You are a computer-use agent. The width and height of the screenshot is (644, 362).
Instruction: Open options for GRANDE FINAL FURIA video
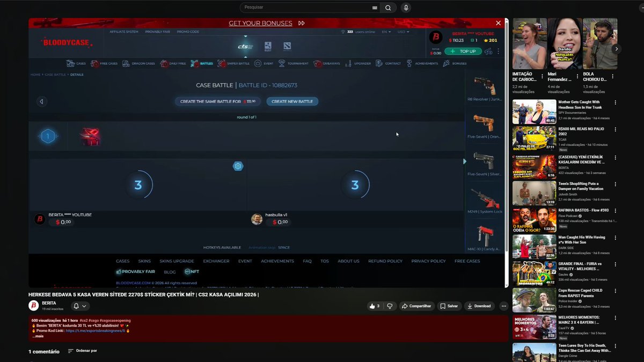click(616, 264)
